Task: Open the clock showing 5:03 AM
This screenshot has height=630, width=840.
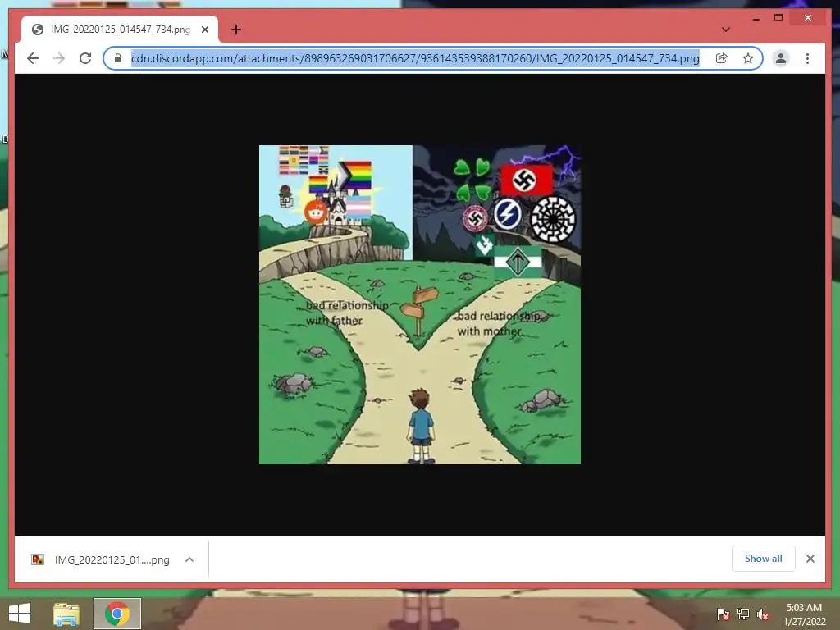Action: 804,614
